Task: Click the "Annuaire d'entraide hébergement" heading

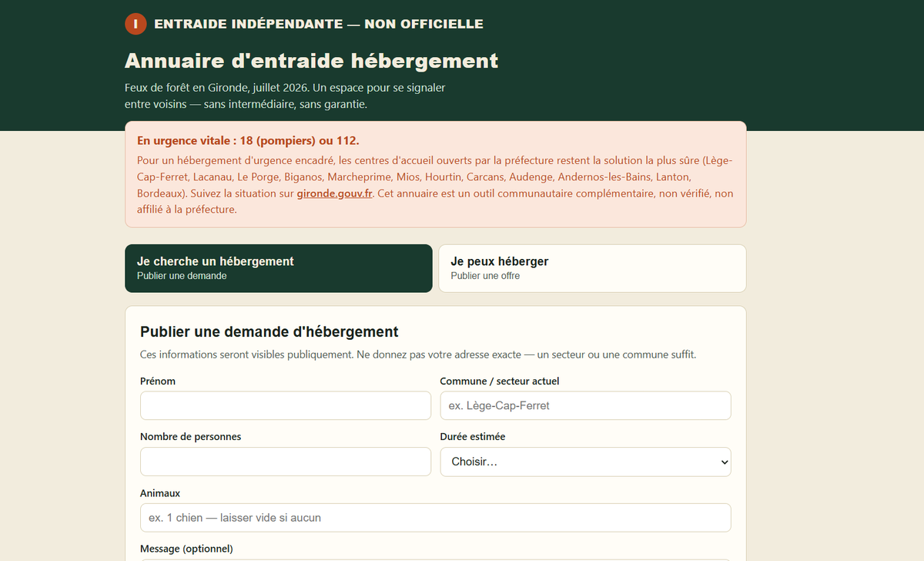Action: tap(311, 61)
